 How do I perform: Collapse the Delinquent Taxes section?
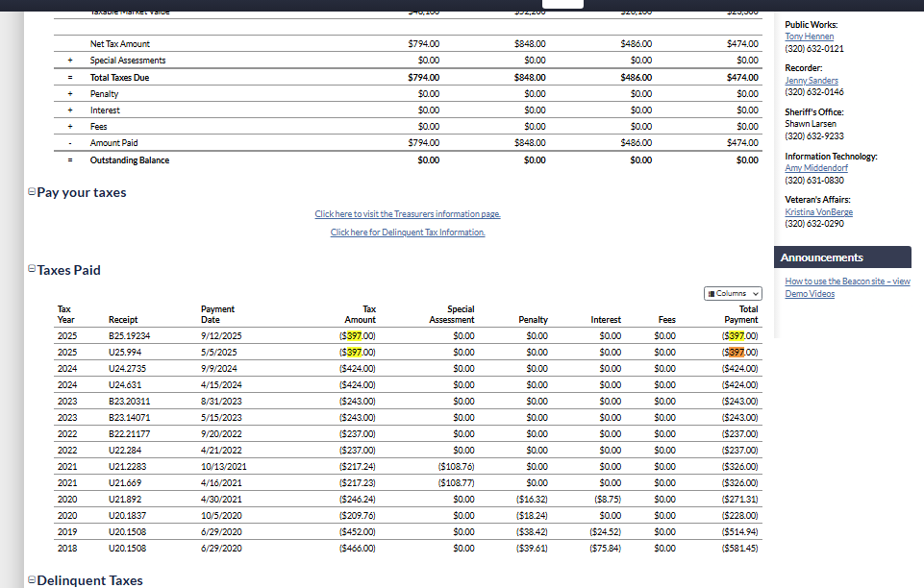pos(32,580)
